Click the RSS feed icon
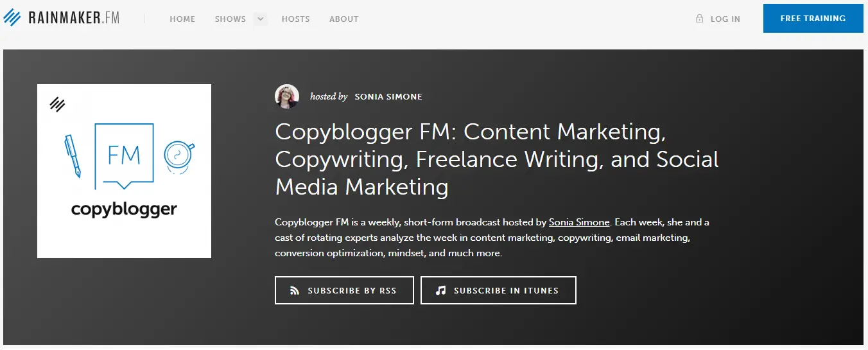The image size is (868, 350). tap(295, 290)
